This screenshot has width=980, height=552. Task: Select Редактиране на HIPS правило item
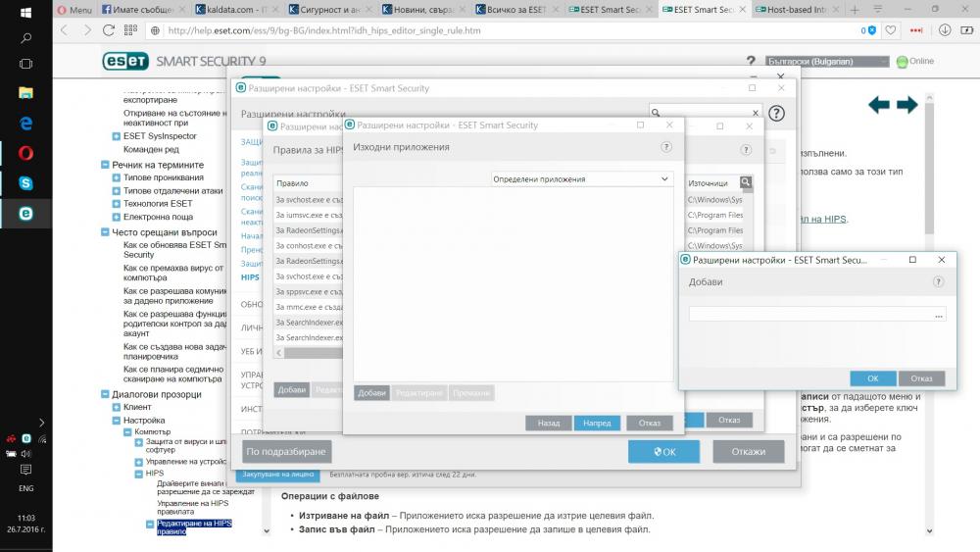(x=194, y=527)
